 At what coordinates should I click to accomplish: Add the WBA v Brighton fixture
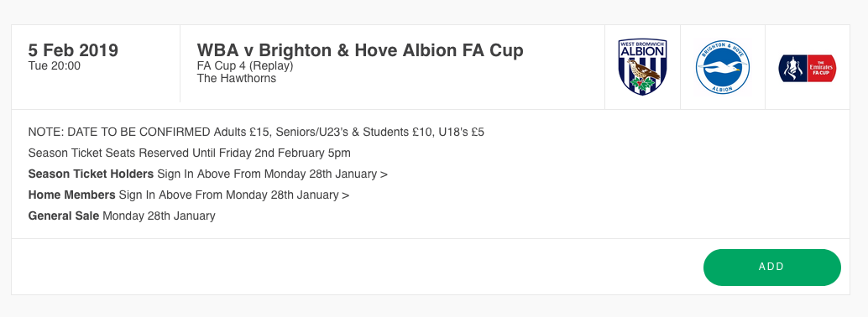click(x=771, y=268)
